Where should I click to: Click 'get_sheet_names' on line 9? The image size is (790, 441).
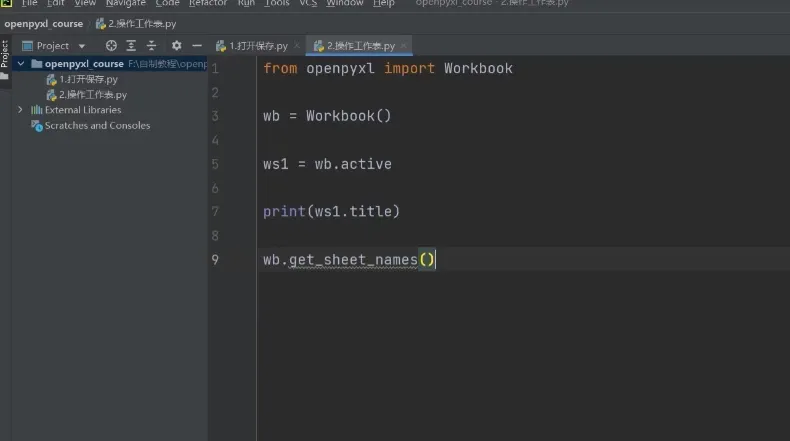point(353,260)
